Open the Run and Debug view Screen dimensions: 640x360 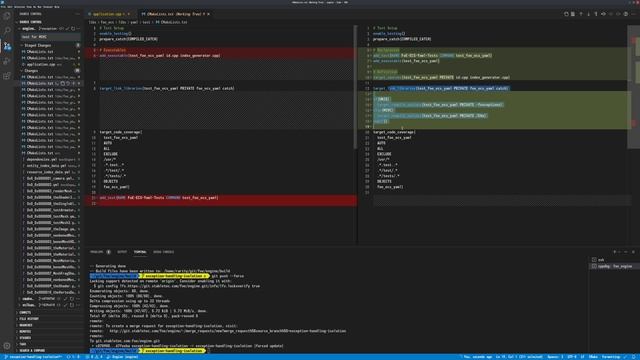(x=7, y=61)
